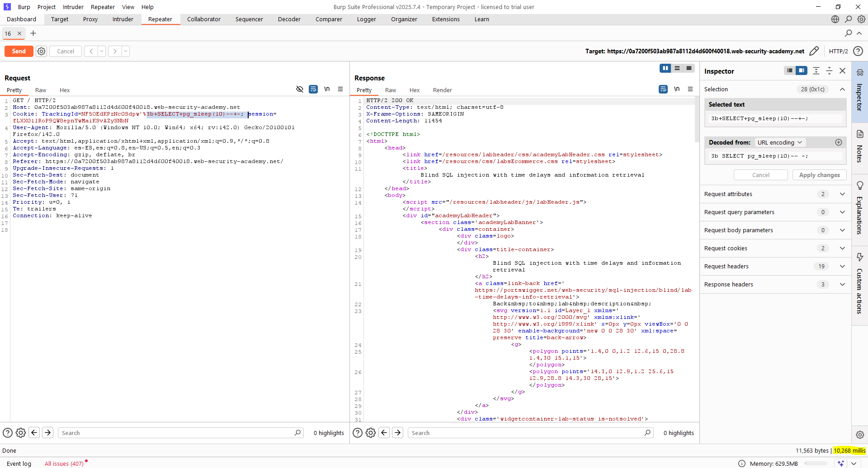Collapse the Selection section

click(842, 89)
